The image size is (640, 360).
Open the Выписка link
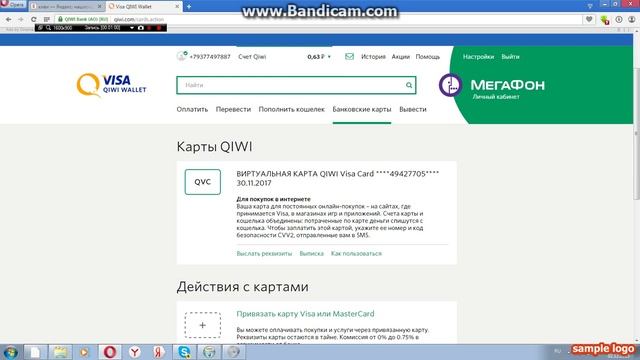(311, 253)
